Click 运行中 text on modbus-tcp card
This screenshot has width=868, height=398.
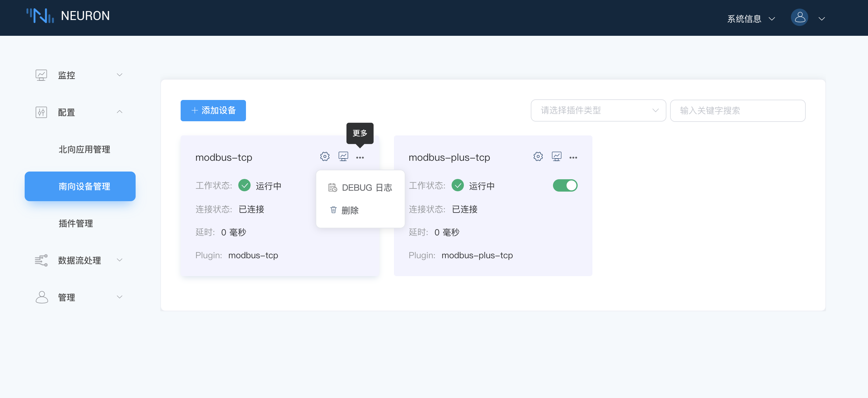click(268, 186)
